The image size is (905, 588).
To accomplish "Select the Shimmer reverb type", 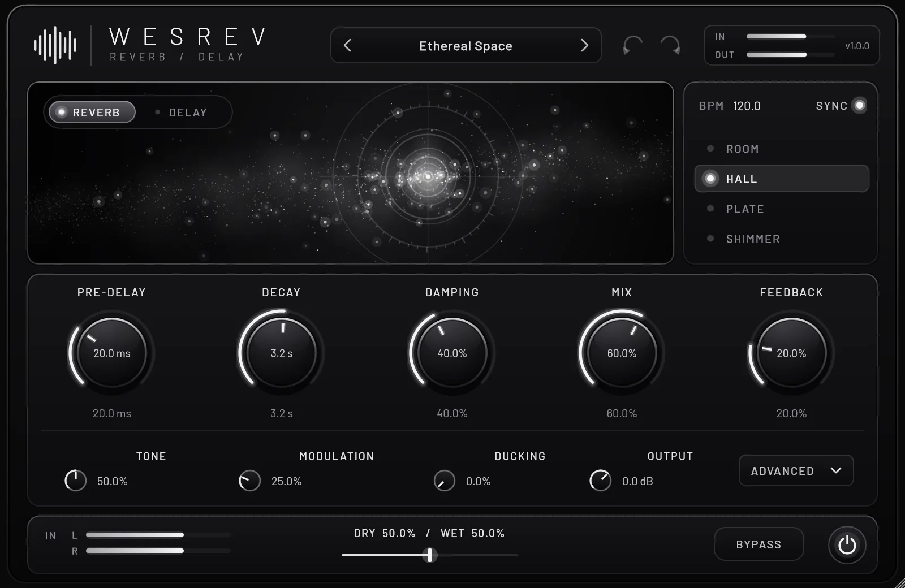I will (x=781, y=239).
